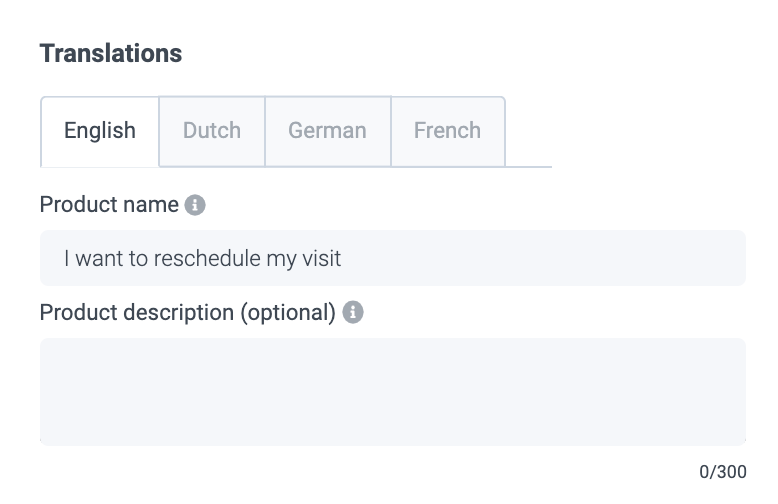This screenshot has width=778, height=504.
Task: Click the Translations section heading
Action: pyautogui.click(x=111, y=54)
